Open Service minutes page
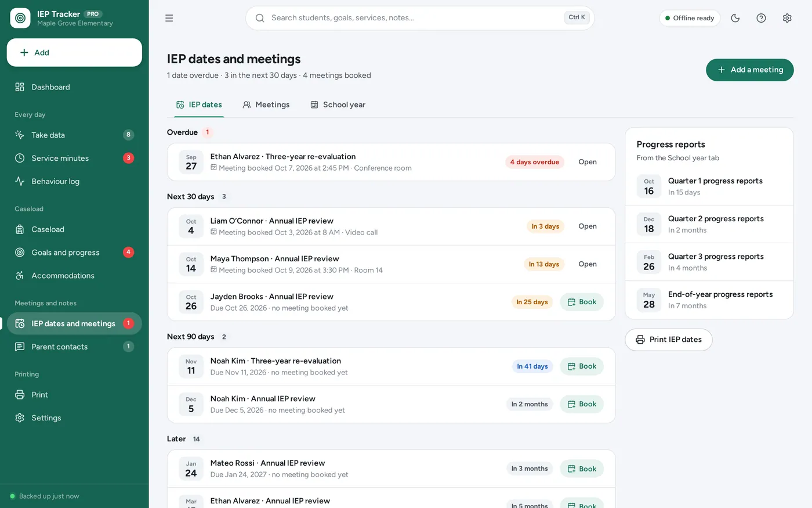The width and height of the screenshot is (812, 508). coord(74,158)
